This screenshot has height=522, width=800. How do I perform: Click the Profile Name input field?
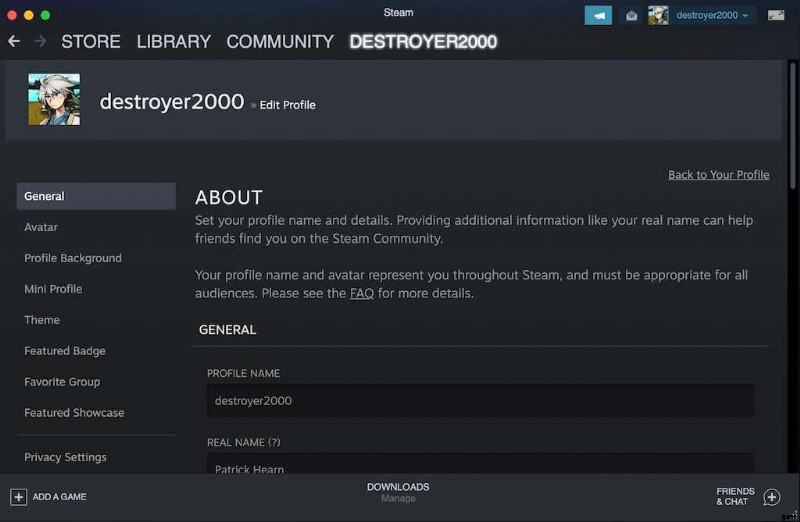pyautogui.click(x=480, y=401)
